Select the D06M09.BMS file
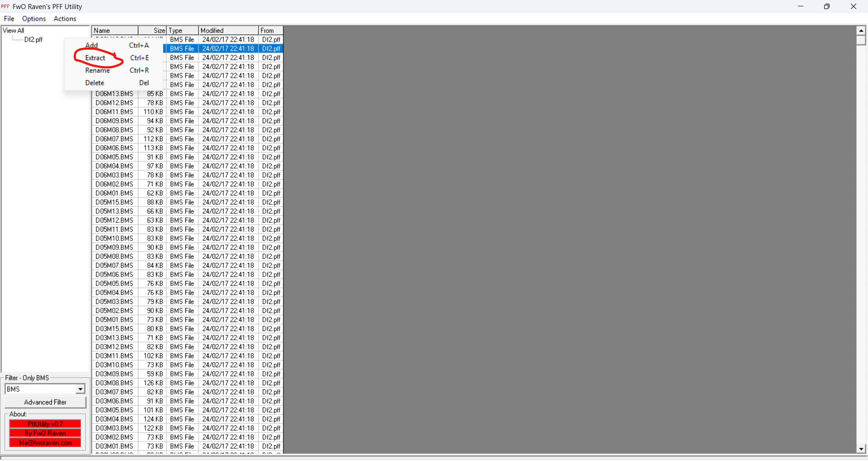 pos(114,121)
